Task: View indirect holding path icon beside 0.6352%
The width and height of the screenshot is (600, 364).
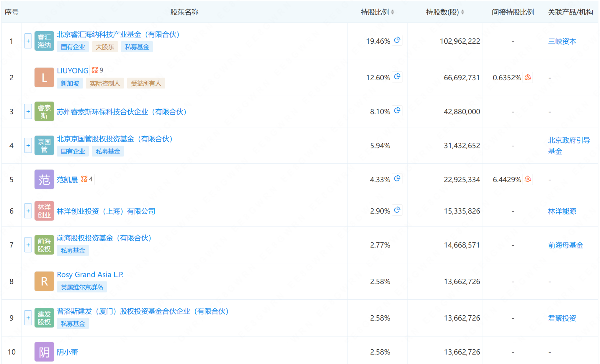Action: (x=528, y=77)
